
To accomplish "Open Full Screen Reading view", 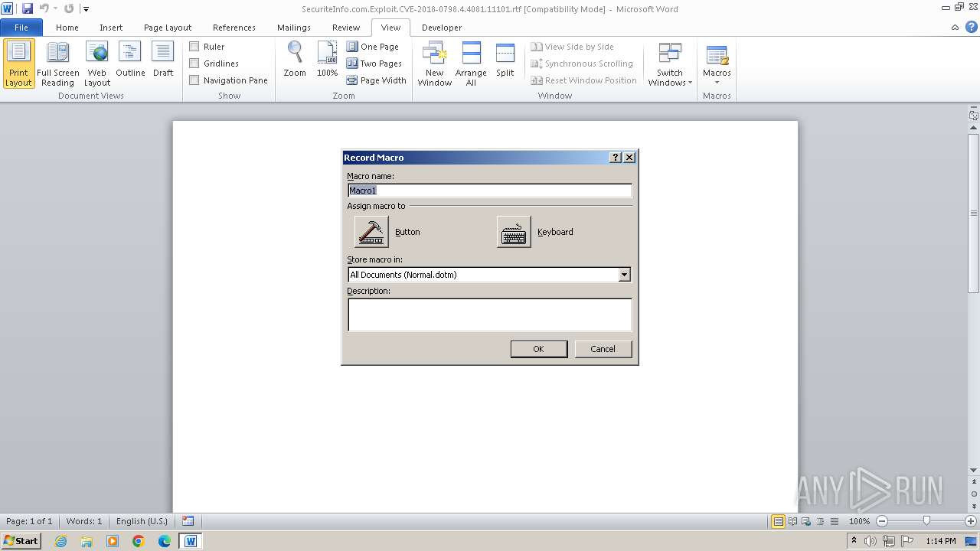I will point(58,64).
